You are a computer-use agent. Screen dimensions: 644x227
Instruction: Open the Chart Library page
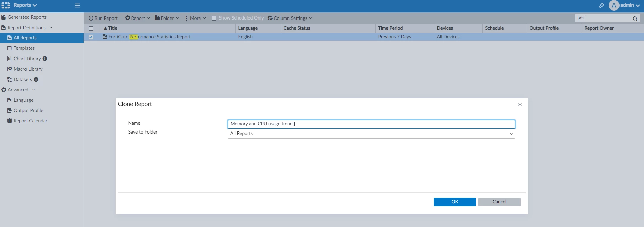[27, 59]
